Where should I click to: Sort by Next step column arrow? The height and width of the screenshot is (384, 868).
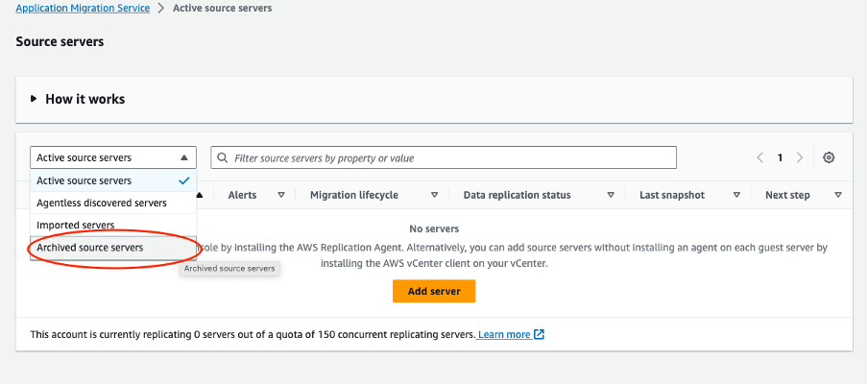tap(838, 195)
